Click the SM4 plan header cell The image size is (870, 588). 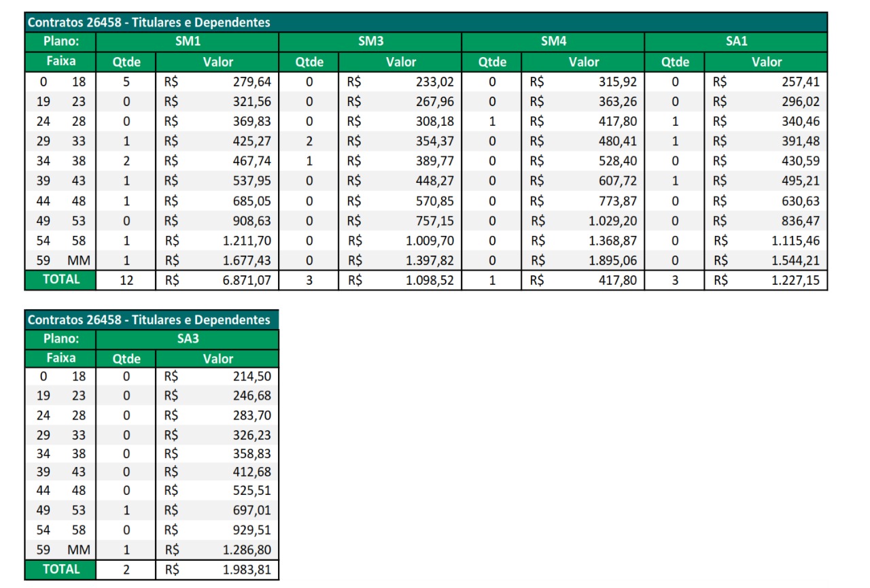tap(553, 41)
